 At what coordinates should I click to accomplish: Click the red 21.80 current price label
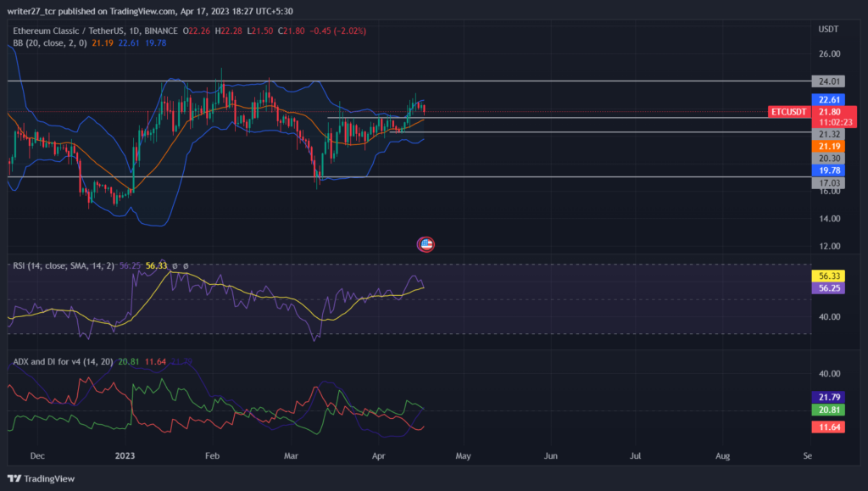[829, 112]
